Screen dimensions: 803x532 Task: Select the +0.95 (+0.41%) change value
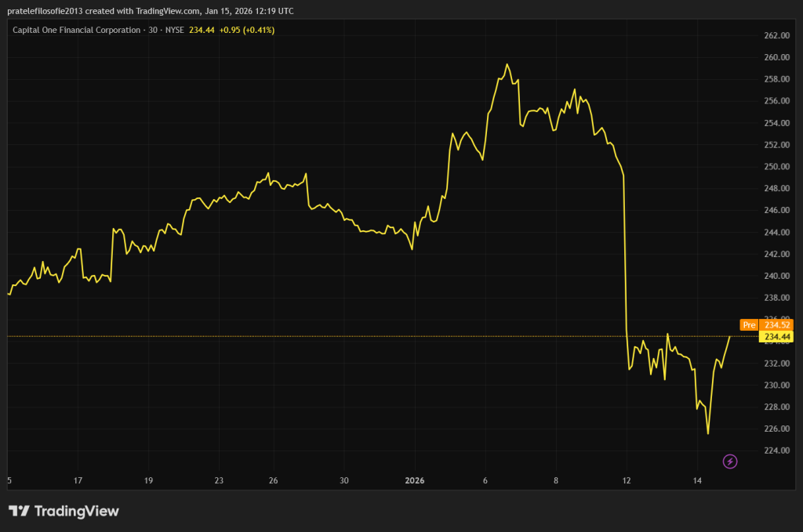coord(246,30)
